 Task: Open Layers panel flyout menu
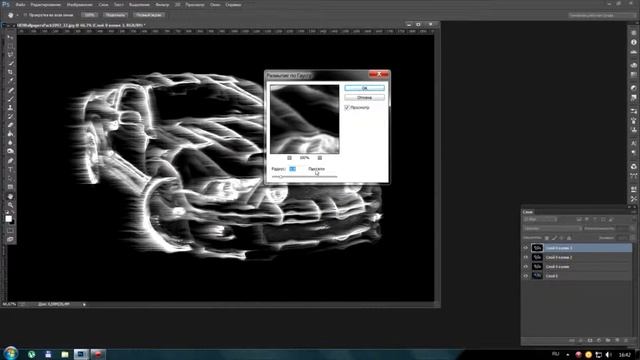633,212
